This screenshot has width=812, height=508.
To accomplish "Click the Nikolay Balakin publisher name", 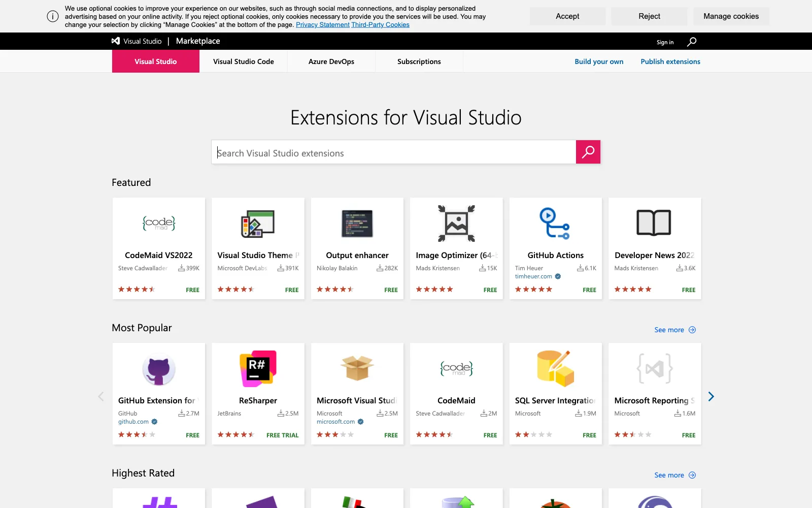I will (337, 268).
